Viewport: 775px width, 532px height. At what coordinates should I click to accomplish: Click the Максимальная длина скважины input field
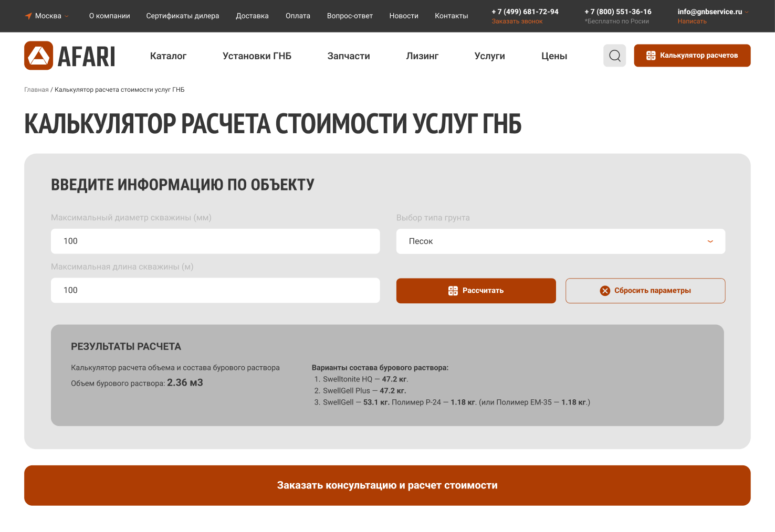(215, 290)
